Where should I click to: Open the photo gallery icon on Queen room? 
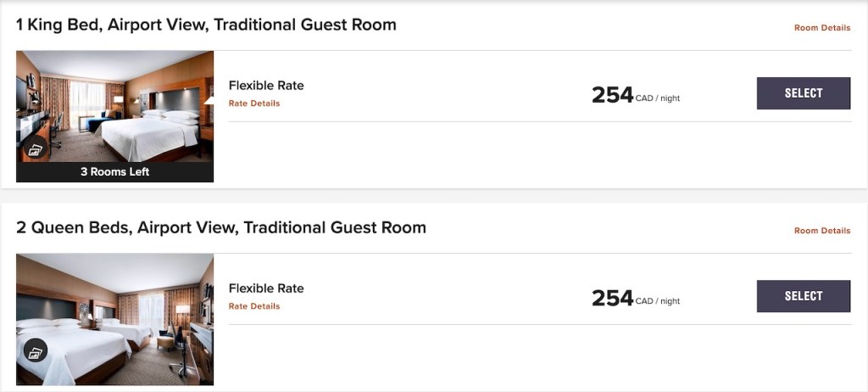(35, 350)
